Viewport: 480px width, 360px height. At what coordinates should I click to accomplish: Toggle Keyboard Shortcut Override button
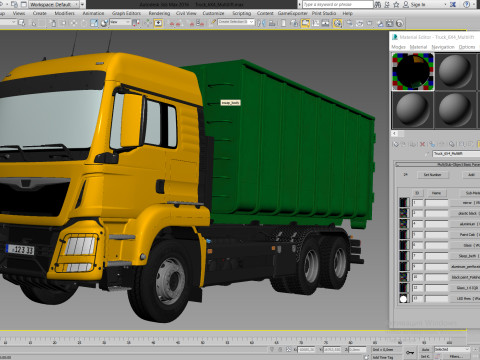tap(158, 22)
